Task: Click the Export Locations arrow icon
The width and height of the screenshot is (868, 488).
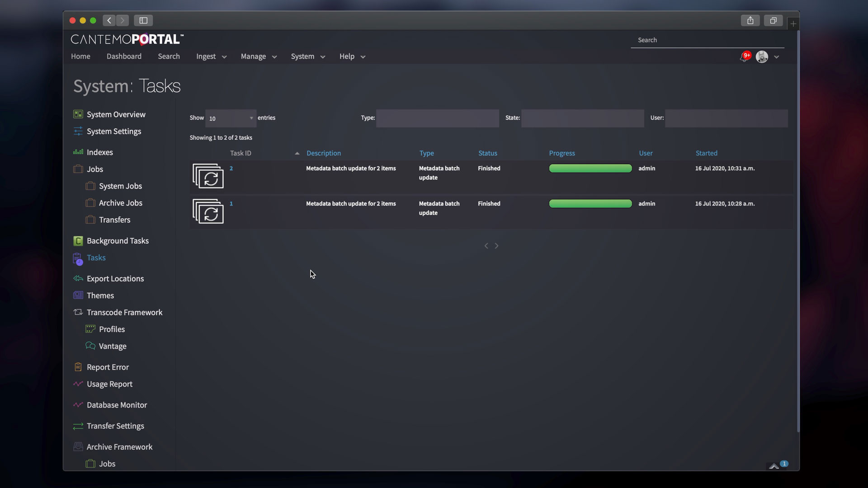Action: click(x=78, y=278)
